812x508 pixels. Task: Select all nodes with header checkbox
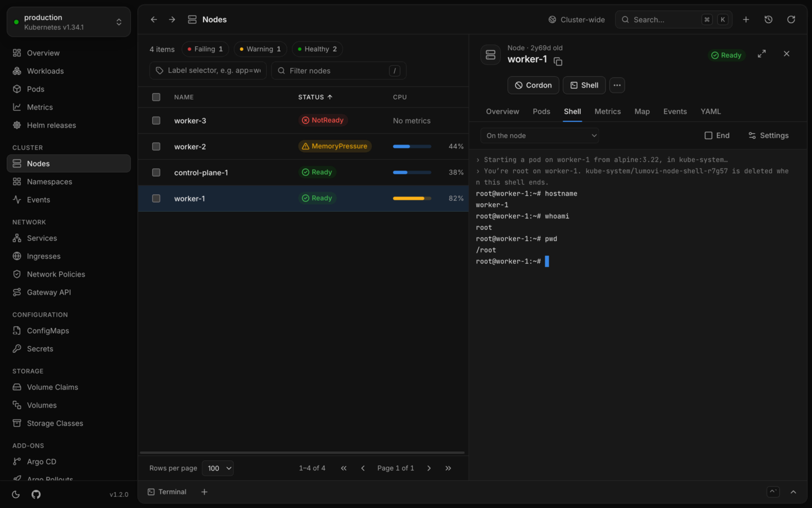[x=156, y=97]
